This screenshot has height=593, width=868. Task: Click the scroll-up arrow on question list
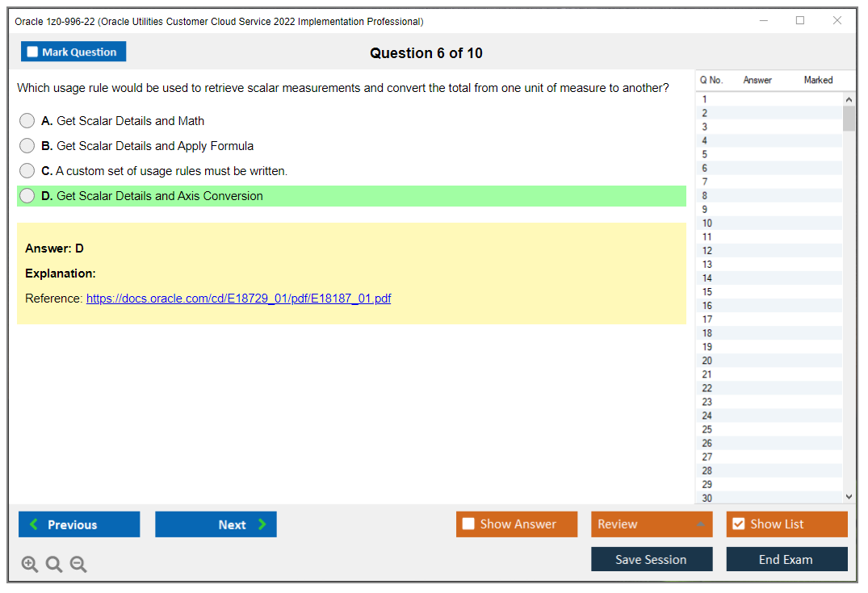point(849,98)
